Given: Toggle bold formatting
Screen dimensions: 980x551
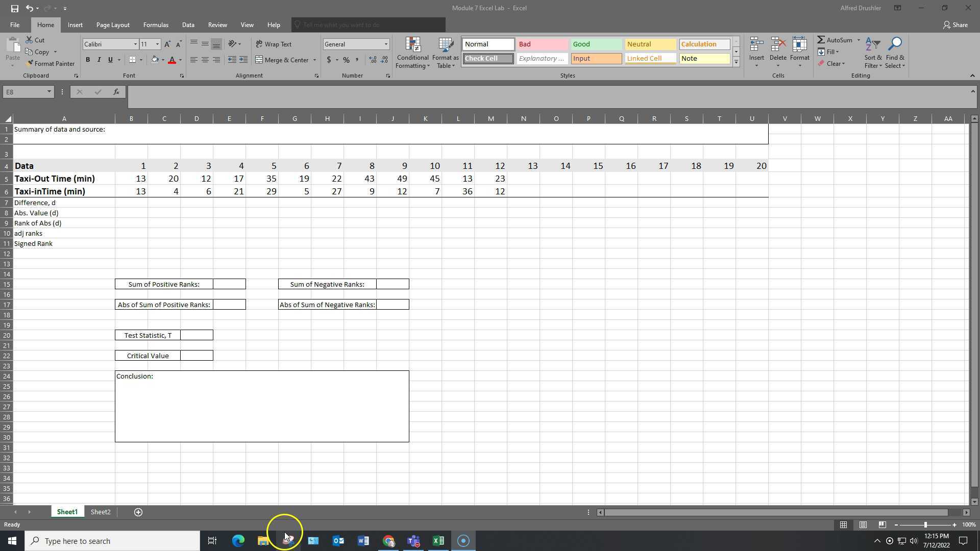Looking at the screenshot, I should click(87, 60).
